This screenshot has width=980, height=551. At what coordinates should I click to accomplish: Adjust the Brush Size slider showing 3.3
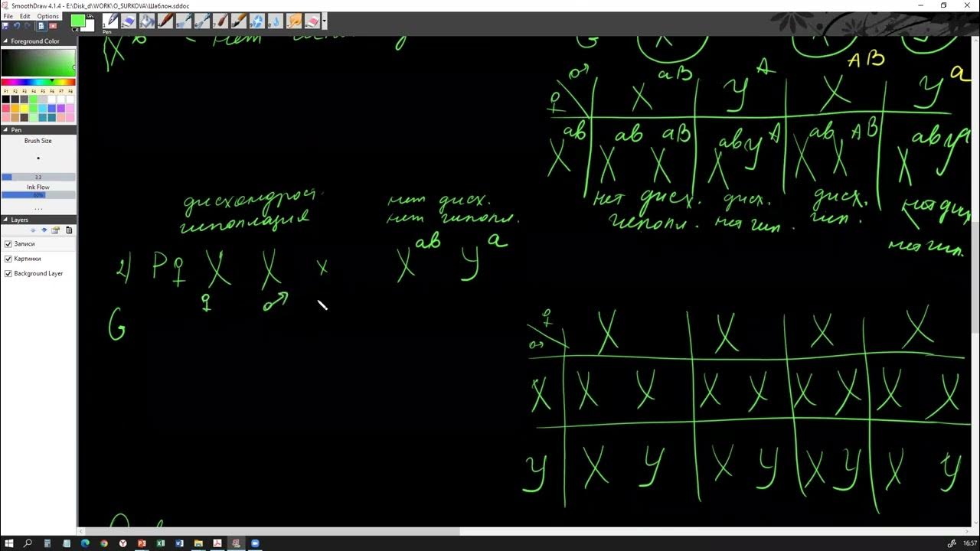pyautogui.click(x=38, y=177)
